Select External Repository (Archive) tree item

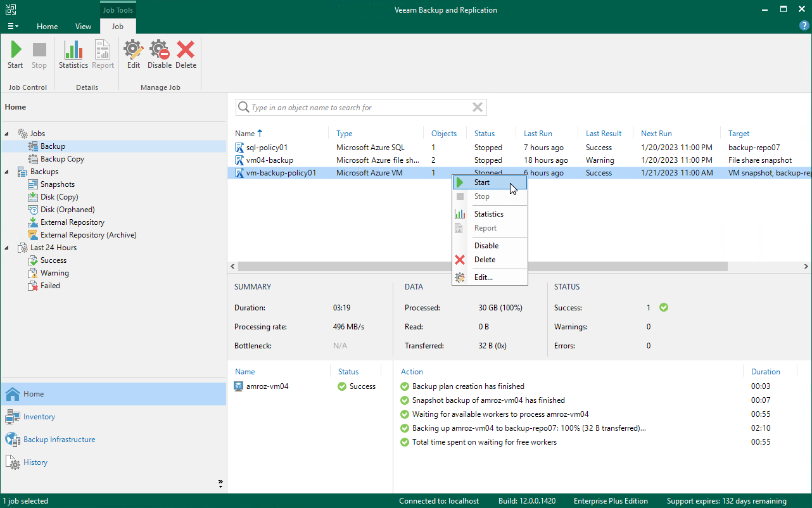coord(89,235)
